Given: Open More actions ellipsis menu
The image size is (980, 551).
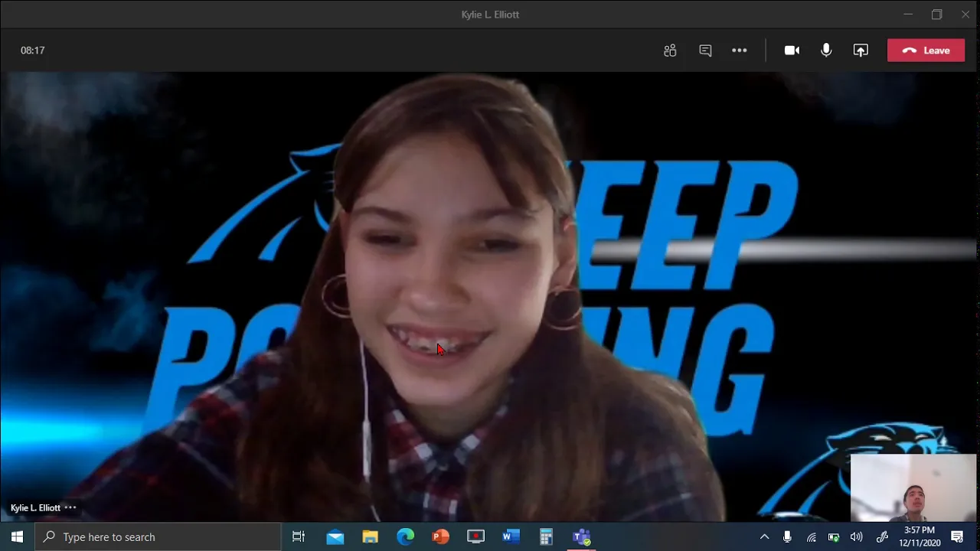Looking at the screenshot, I should coord(739,51).
